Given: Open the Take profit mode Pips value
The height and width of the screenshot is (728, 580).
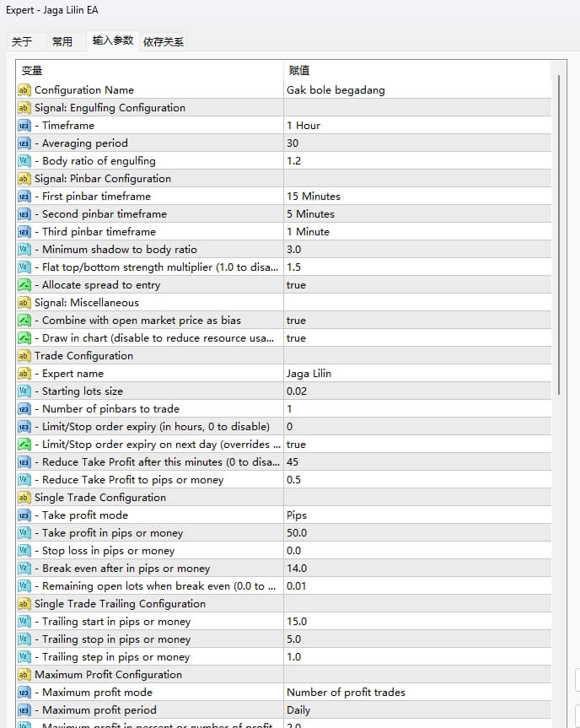Looking at the screenshot, I should click(x=297, y=515).
